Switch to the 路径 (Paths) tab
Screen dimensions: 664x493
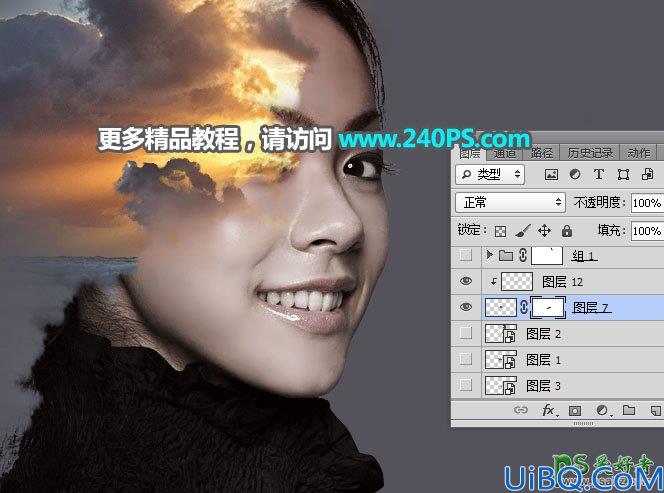click(x=541, y=153)
